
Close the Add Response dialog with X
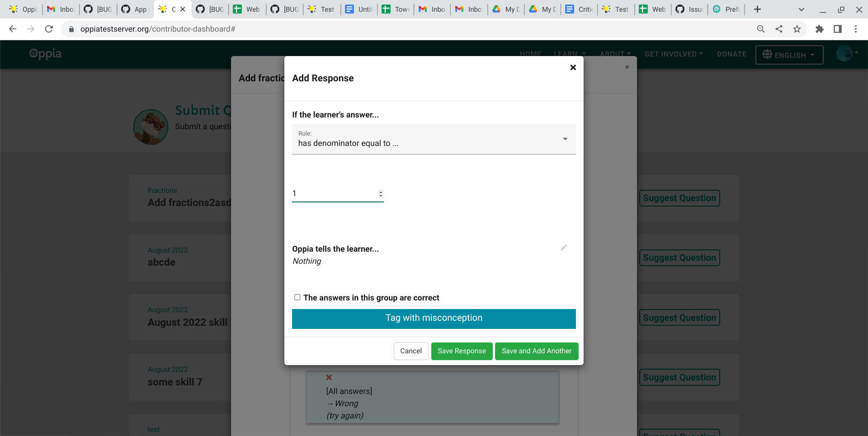[x=573, y=67]
